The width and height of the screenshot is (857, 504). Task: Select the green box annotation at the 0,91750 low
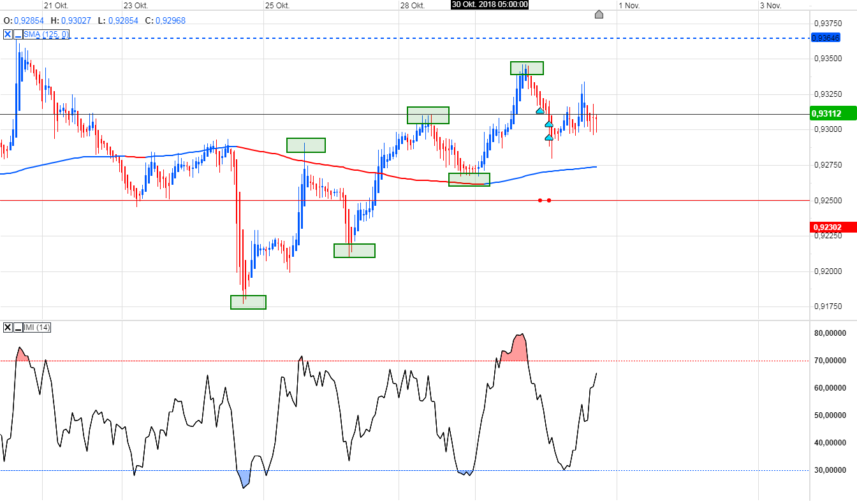(x=248, y=301)
